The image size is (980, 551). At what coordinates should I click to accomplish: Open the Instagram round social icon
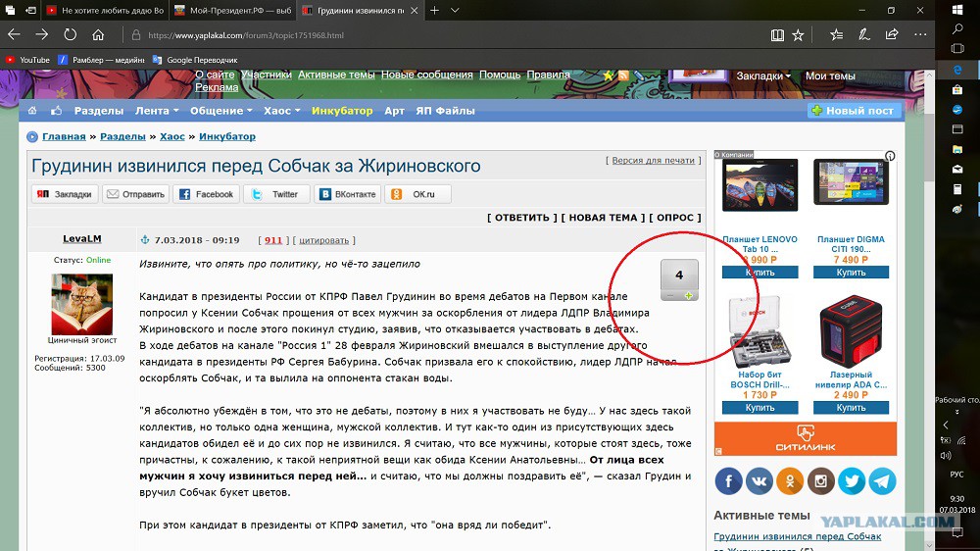pos(820,481)
